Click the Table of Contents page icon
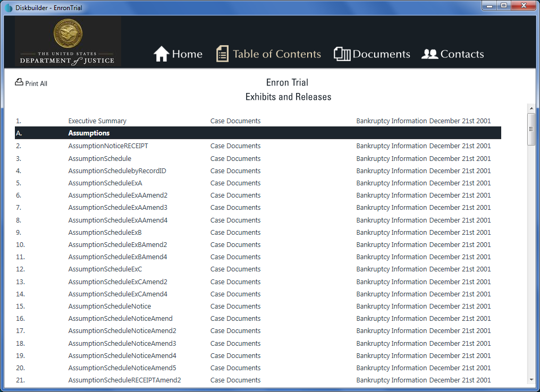 click(222, 54)
